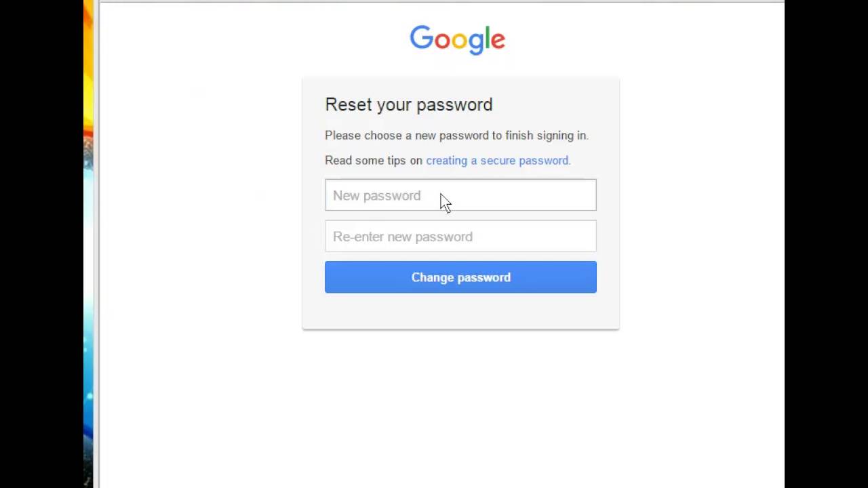This screenshot has height=488, width=868.
Task: Click the 'Read some tips on' text
Action: (374, 161)
